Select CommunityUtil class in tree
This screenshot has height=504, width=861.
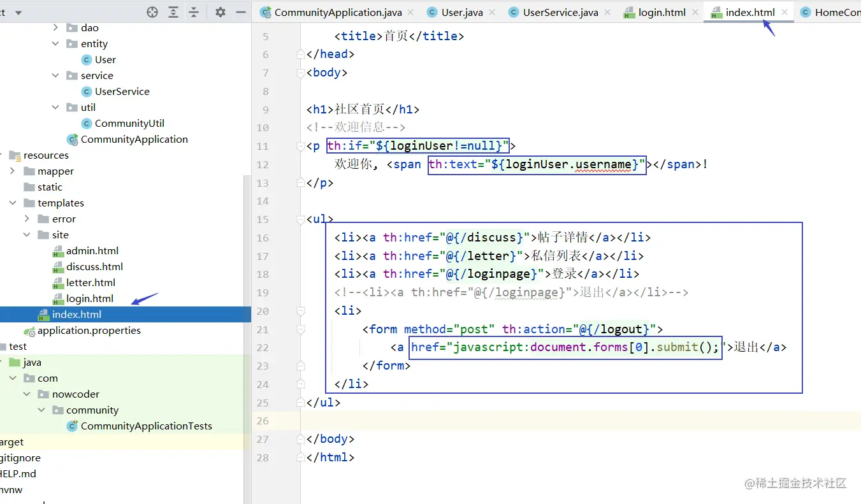coord(129,123)
